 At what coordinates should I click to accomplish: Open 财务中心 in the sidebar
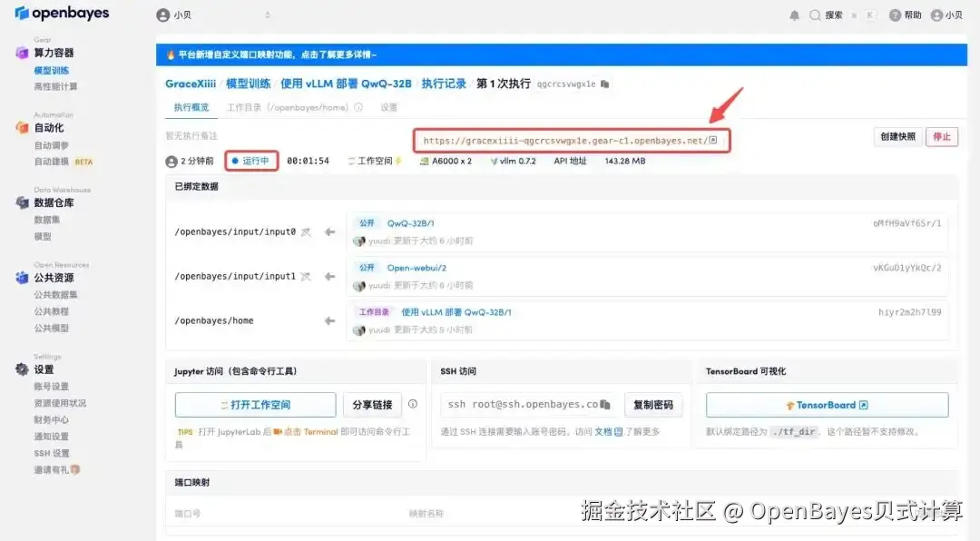click(x=51, y=419)
